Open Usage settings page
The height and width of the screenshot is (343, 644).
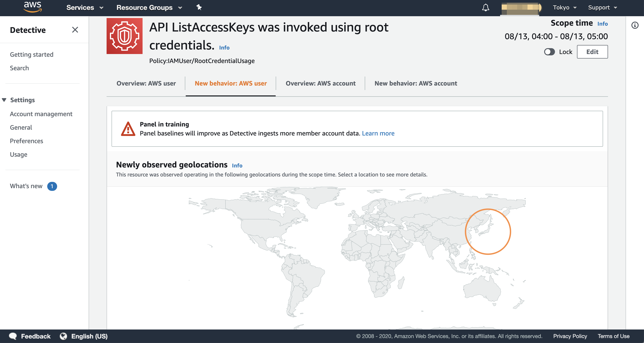(18, 155)
